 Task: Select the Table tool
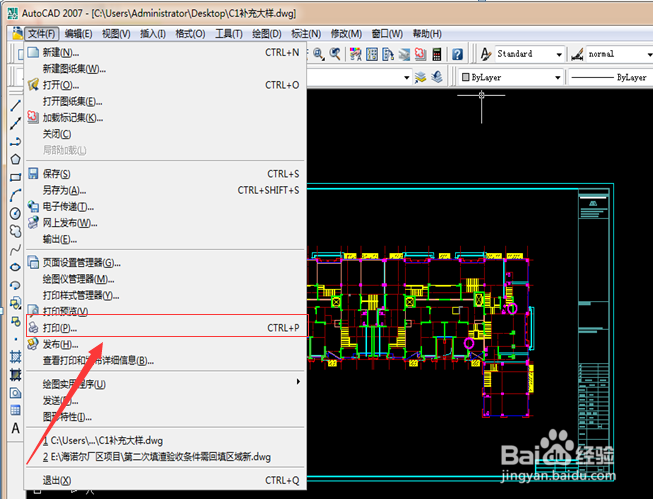coord(15,410)
